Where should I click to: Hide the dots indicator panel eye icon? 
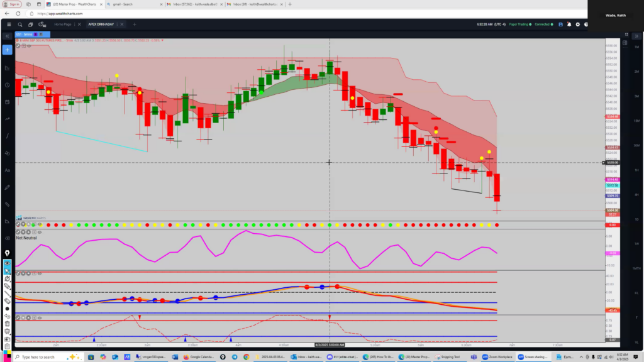40,224
